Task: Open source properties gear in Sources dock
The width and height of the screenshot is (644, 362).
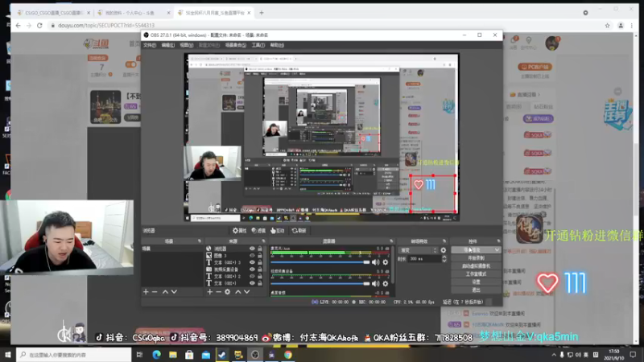Action: [228, 292]
